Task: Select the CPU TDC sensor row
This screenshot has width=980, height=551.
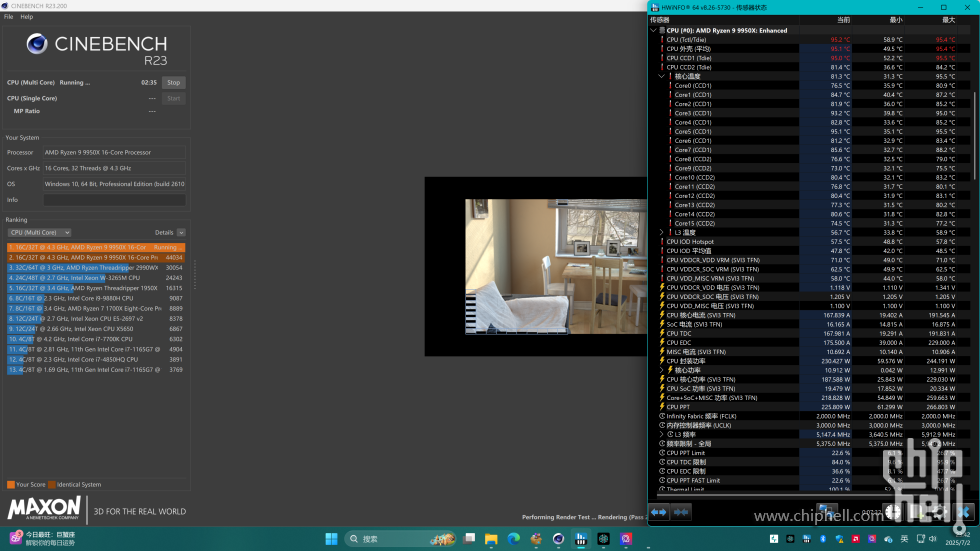Action: point(810,334)
